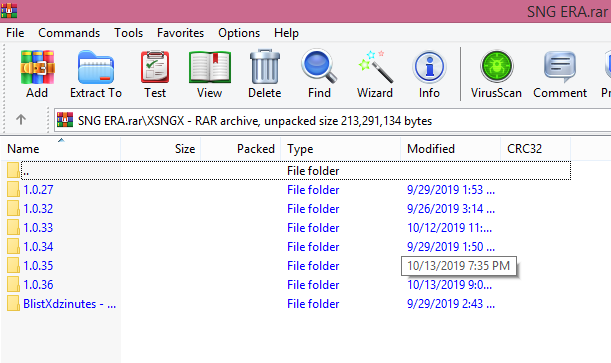611x363 pixels.
Task: Sort by Size column header
Action: (161, 149)
